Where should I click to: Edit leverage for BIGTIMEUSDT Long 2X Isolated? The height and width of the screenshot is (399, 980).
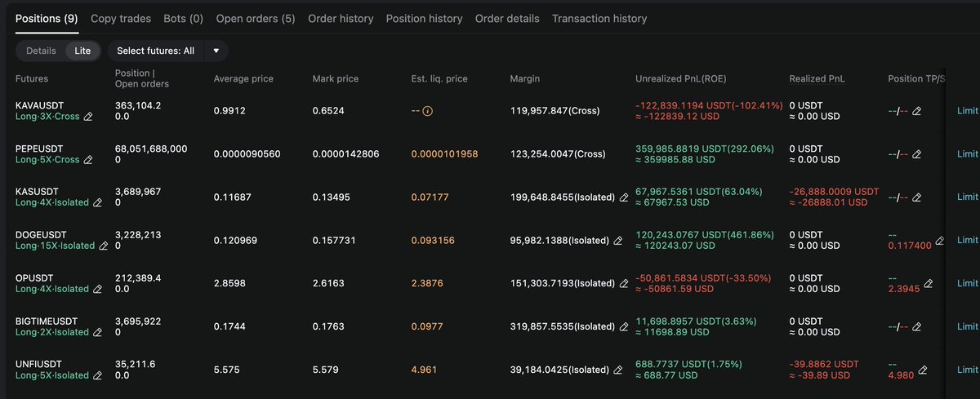coord(97,332)
